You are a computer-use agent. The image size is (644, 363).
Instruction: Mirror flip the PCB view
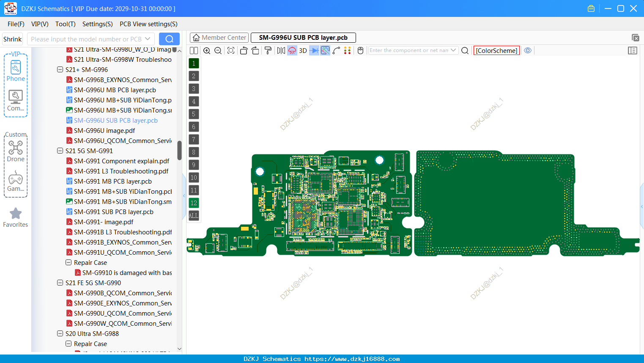pos(281,50)
